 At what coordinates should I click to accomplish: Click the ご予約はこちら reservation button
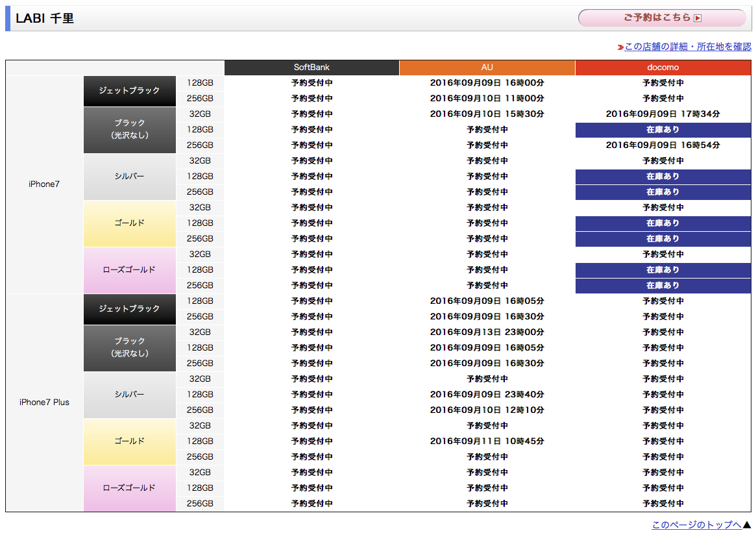(662, 18)
